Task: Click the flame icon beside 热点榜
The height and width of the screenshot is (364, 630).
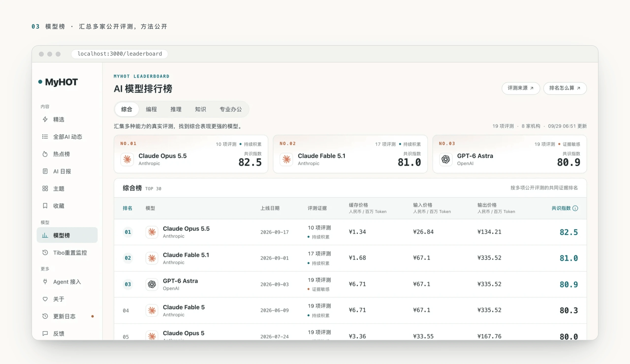Action: (x=45, y=154)
